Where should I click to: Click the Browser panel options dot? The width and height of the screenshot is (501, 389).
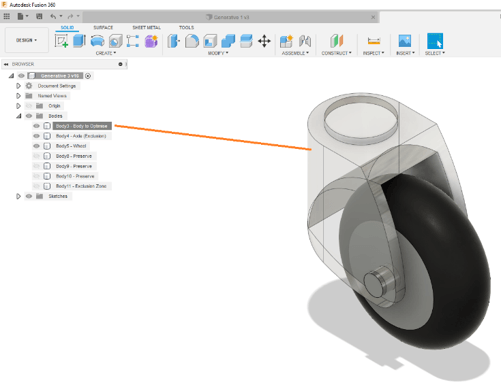pos(120,64)
